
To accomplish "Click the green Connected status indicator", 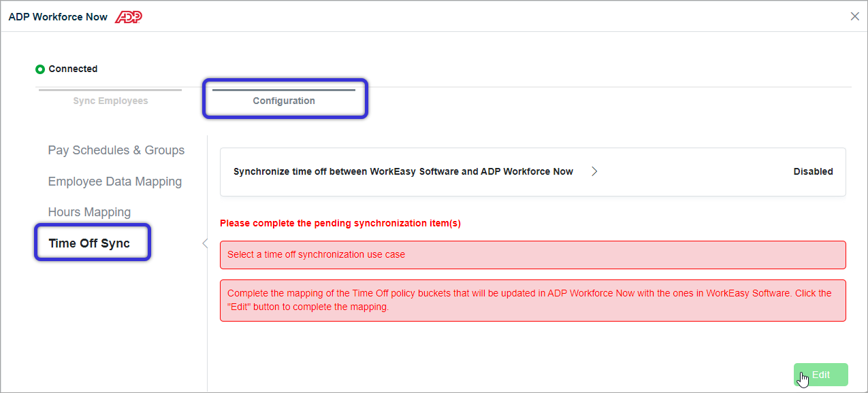I will point(40,69).
